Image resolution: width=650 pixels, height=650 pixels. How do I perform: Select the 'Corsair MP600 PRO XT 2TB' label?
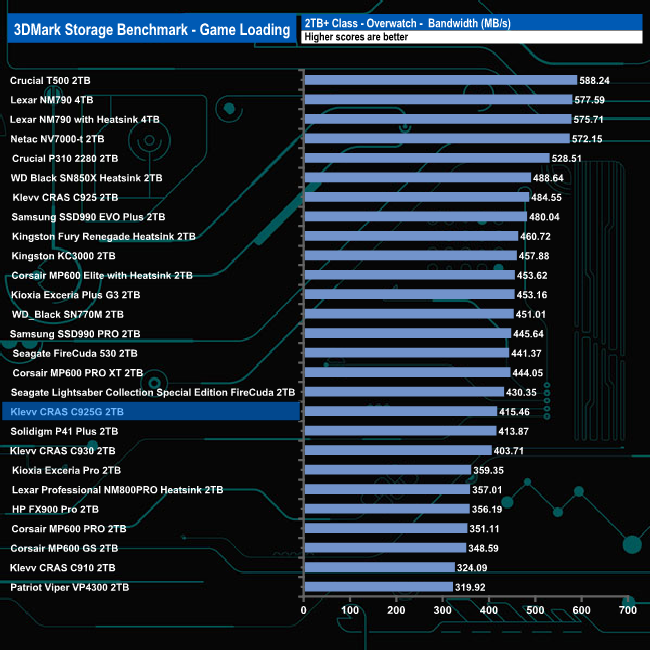click(x=78, y=373)
